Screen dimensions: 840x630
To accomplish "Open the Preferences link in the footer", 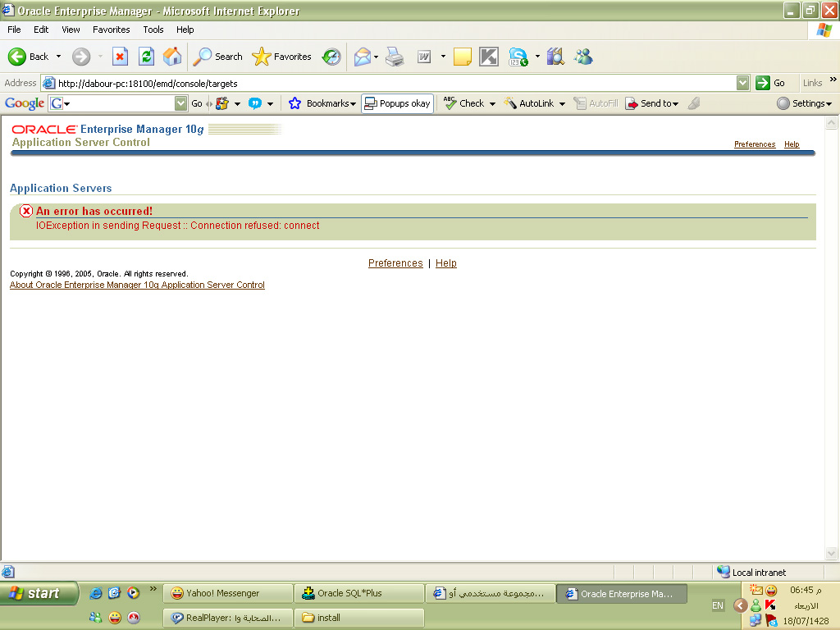I will pos(395,263).
